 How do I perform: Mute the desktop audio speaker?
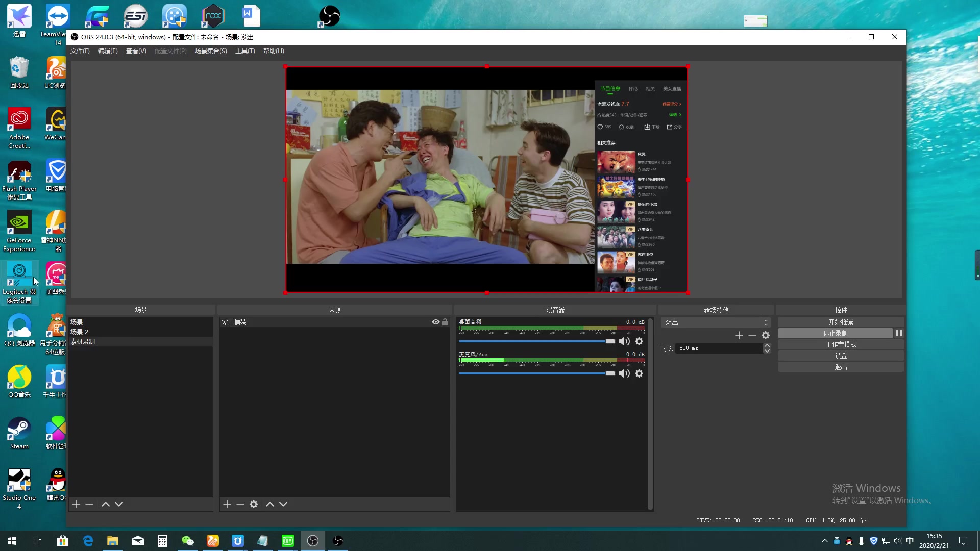[x=624, y=341]
